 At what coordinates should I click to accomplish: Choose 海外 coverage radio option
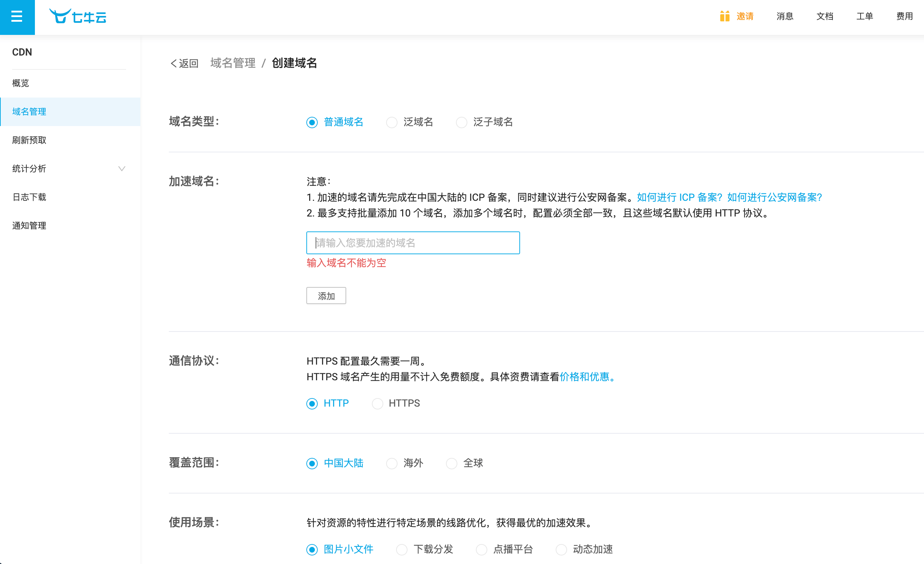[392, 464]
